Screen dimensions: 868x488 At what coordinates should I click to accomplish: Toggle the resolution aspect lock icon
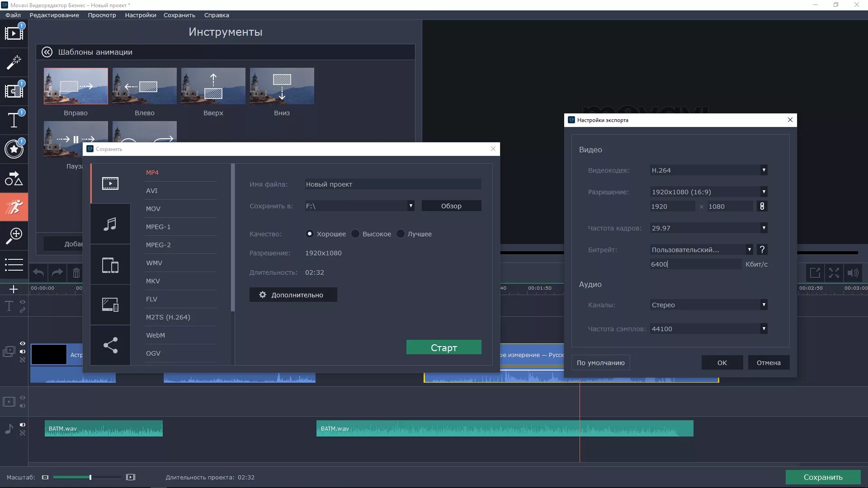[x=762, y=206]
